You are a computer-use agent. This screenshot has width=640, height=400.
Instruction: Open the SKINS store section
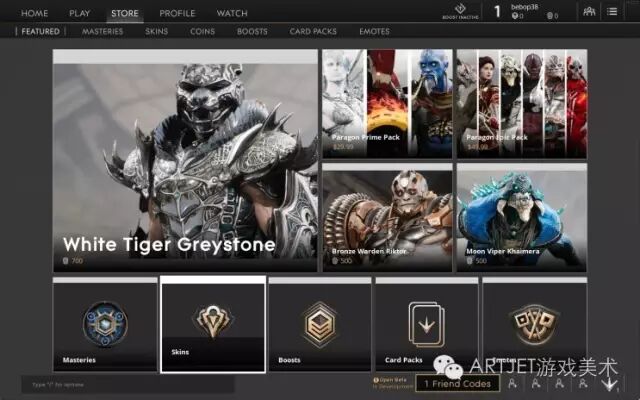pos(156,31)
